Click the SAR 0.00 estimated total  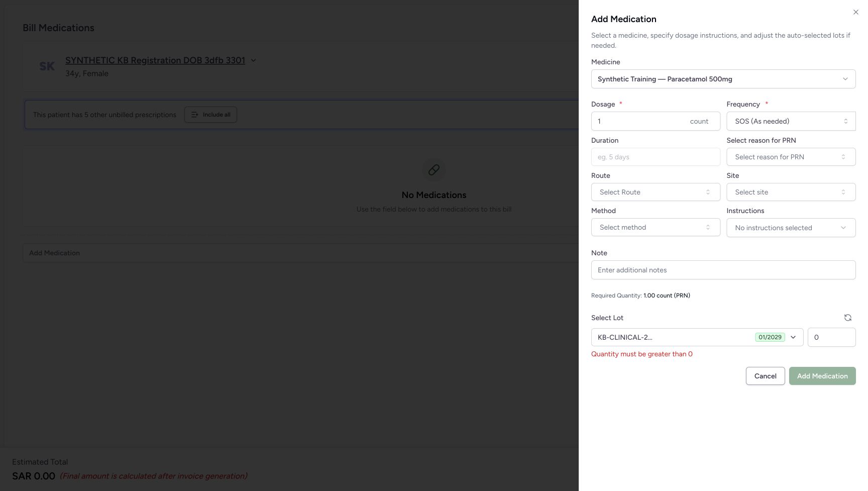point(34,476)
